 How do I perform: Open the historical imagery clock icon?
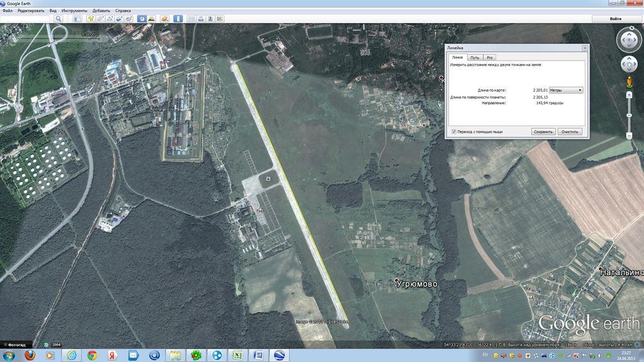tap(143, 19)
